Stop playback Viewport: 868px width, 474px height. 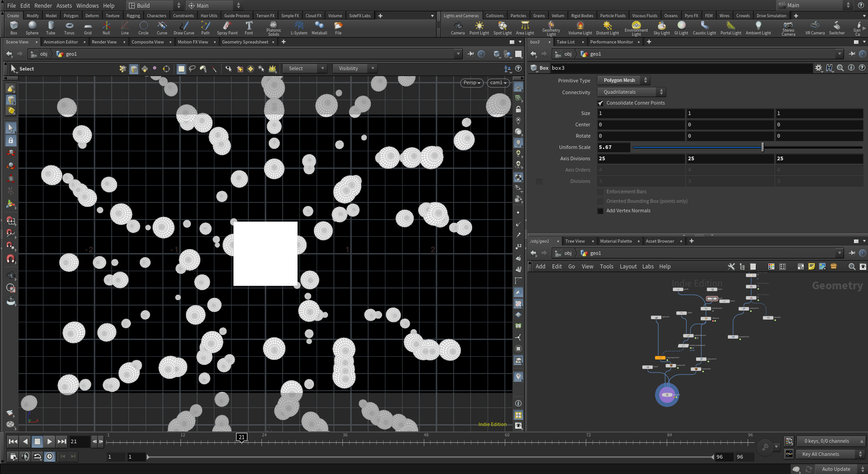[x=38, y=441]
